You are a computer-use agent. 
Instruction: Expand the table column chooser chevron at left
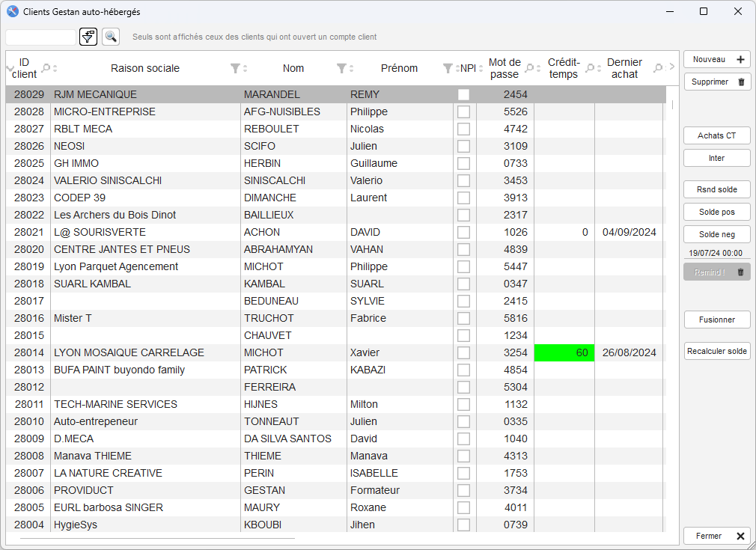(10, 68)
